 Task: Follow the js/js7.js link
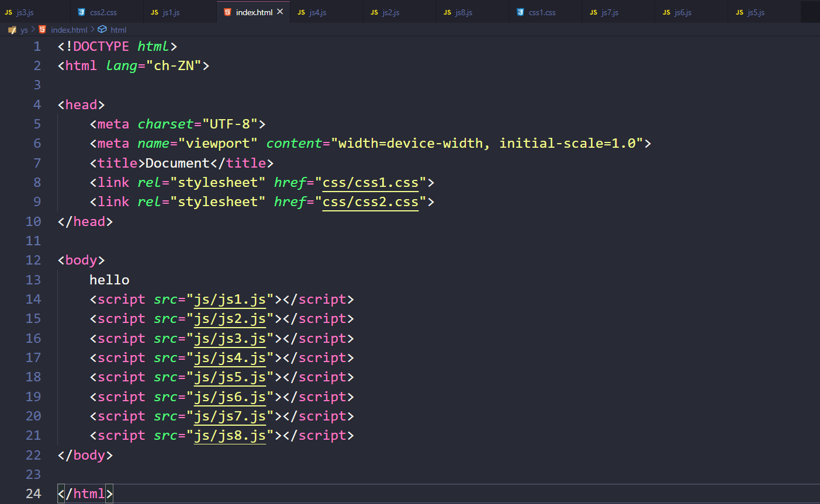(230, 416)
